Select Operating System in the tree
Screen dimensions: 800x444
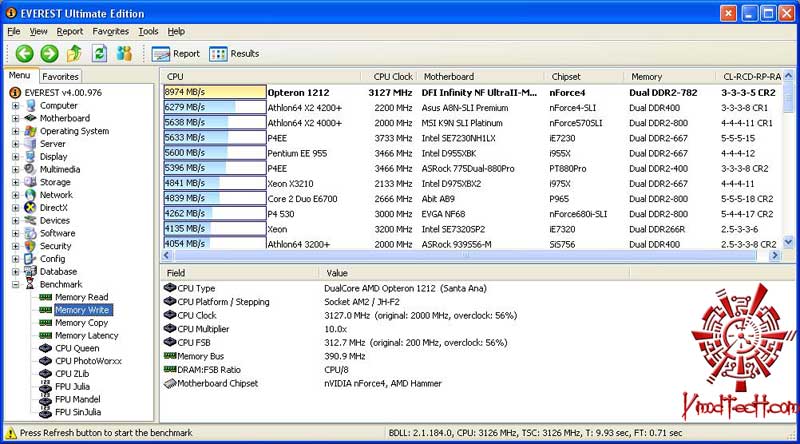coord(74,131)
